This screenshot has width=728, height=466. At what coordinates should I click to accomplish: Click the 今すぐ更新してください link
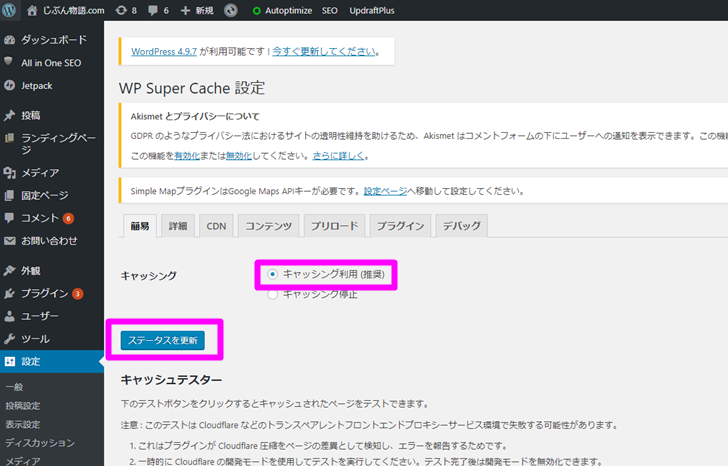(x=324, y=52)
